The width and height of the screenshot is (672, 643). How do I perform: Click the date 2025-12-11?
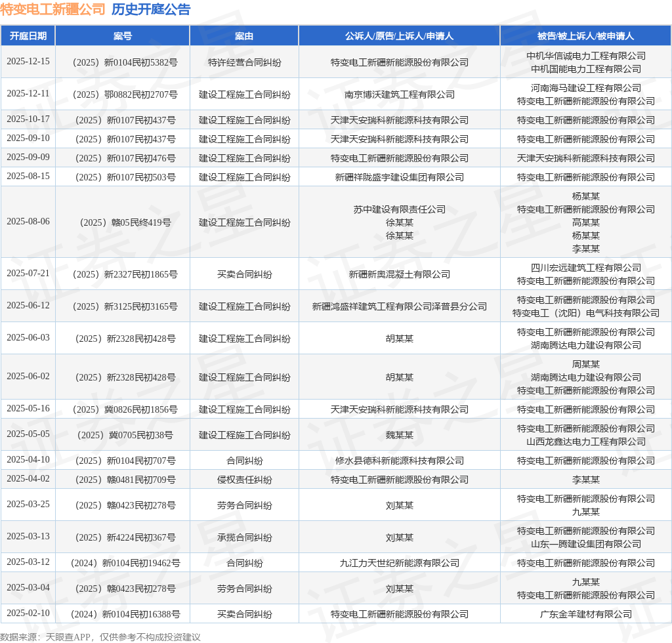[28, 93]
